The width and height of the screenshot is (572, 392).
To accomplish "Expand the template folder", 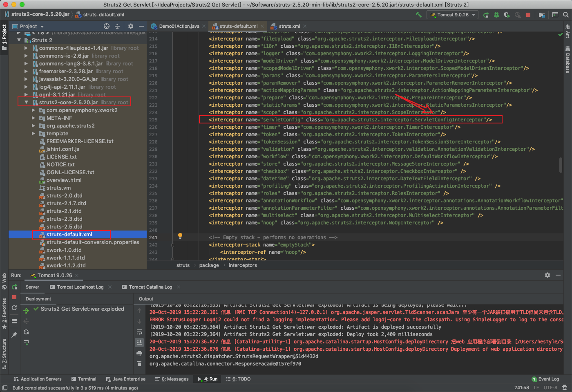I will pyautogui.click(x=34, y=133).
